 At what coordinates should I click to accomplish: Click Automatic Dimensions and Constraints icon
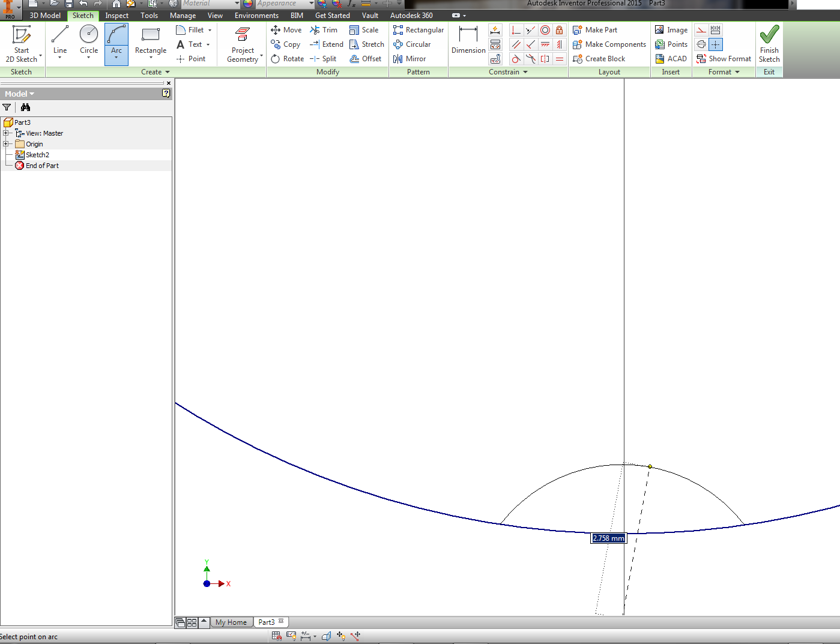495,30
